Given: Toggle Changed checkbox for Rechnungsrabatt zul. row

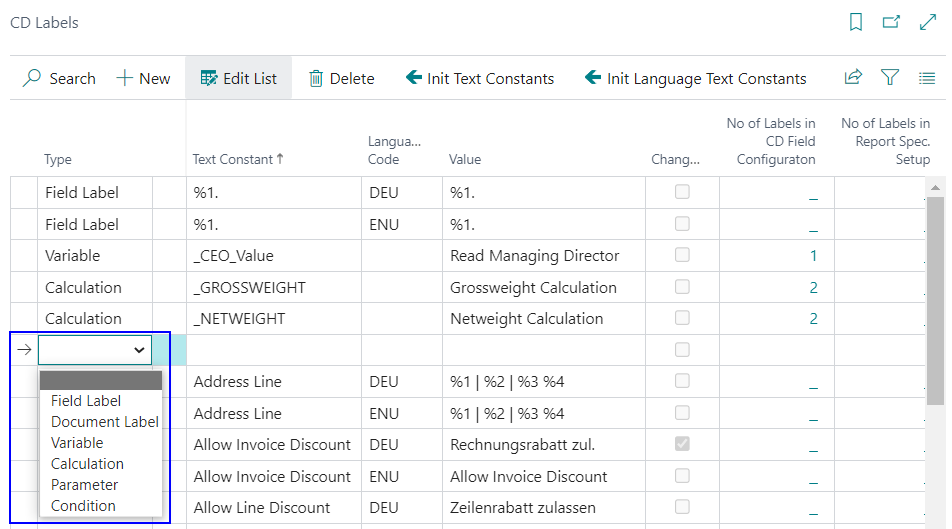Looking at the screenshot, I should (682, 444).
